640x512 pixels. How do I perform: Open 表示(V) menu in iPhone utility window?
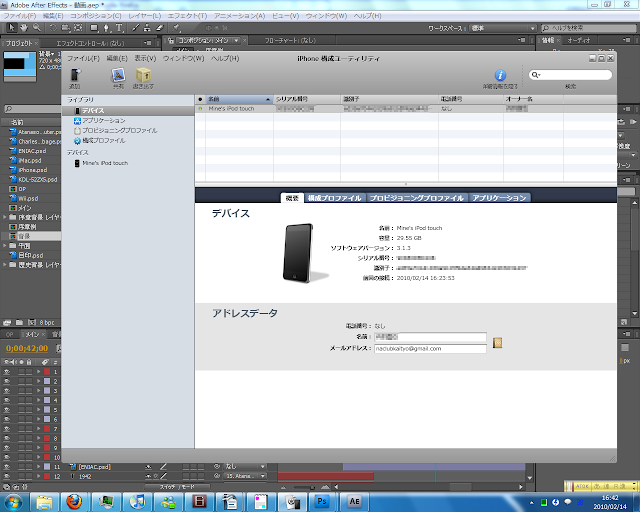tap(145, 58)
